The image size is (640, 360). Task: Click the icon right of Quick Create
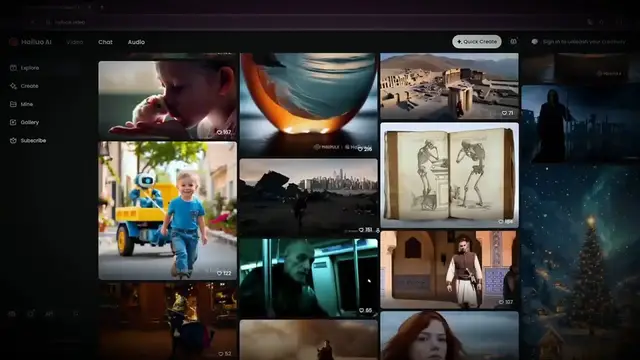click(513, 42)
